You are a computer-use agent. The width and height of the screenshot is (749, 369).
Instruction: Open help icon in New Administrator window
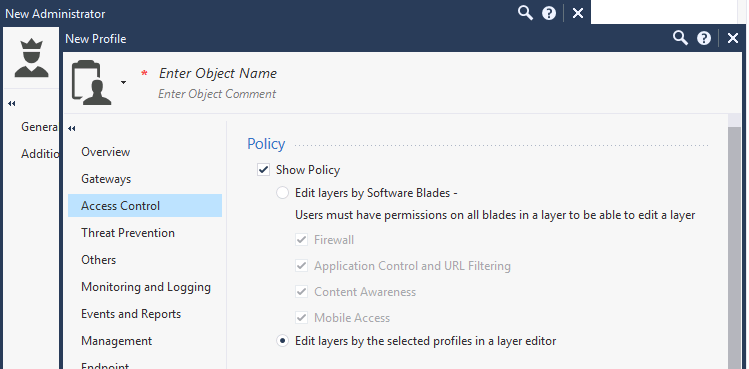[x=549, y=13]
